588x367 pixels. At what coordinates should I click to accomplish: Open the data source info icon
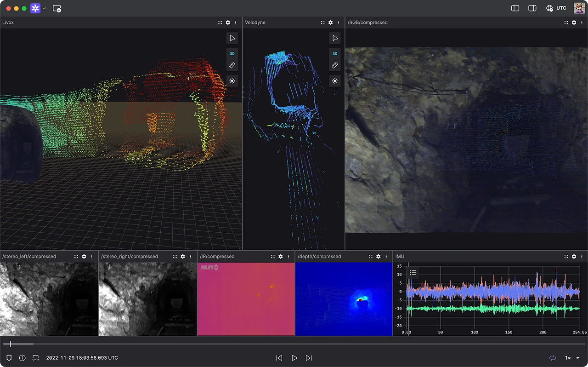(x=22, y=358)
